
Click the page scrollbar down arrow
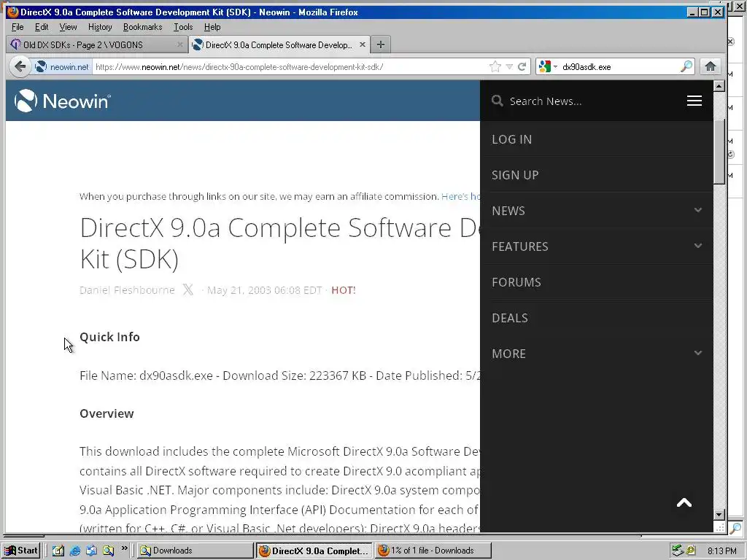coord(719,514)
